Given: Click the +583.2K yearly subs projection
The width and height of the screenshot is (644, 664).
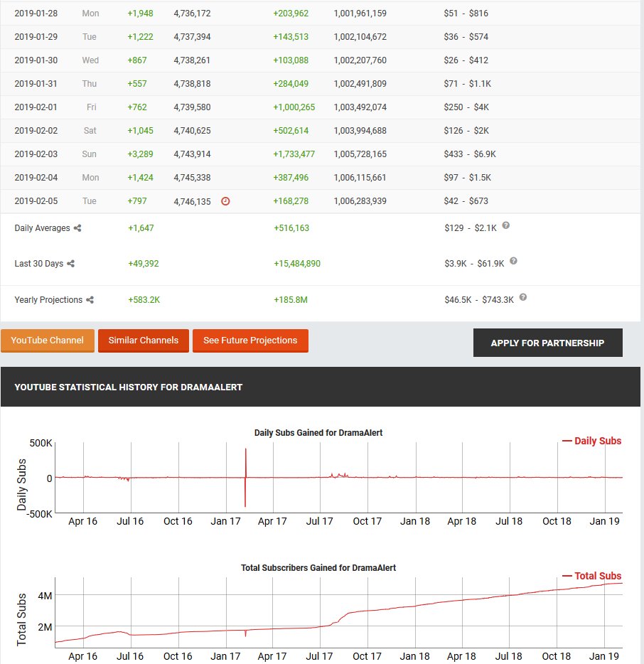Looking at the screenshot, I should click(x=144, y=300).
